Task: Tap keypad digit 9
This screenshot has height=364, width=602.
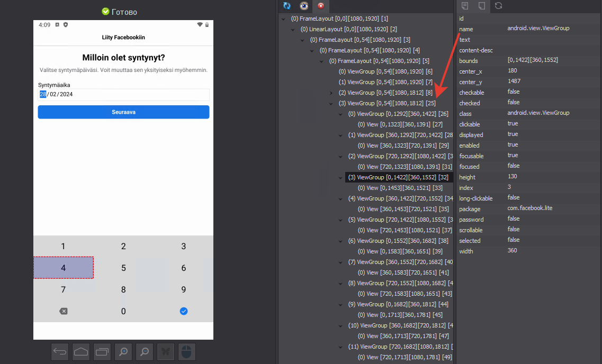Action: [x=184, y=289]
